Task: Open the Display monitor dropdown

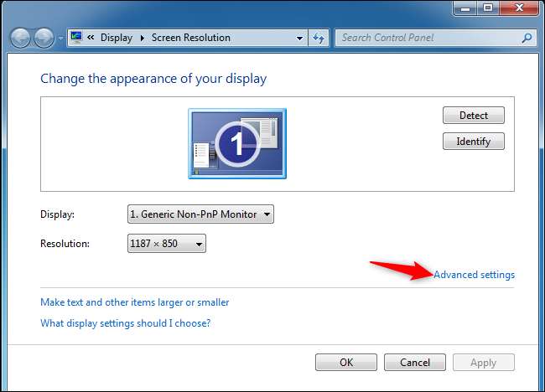Action: (200, 214)
